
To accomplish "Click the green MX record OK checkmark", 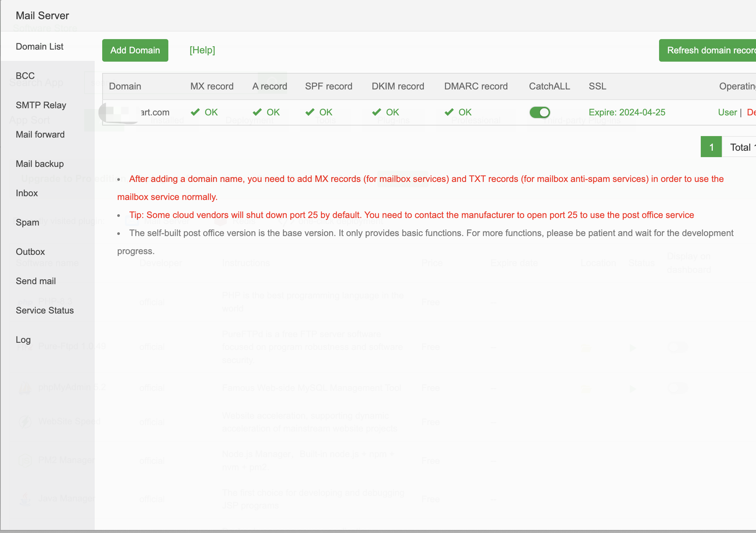I will coord(196,112).
